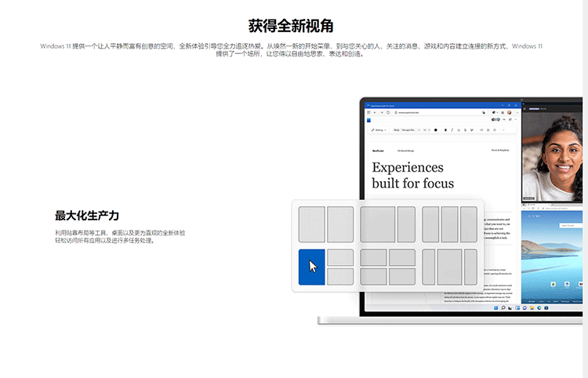This screenshot has width=588, height=378.
Task: Open Microsoft Store icon on taskbar
Action: pos(546,308)
